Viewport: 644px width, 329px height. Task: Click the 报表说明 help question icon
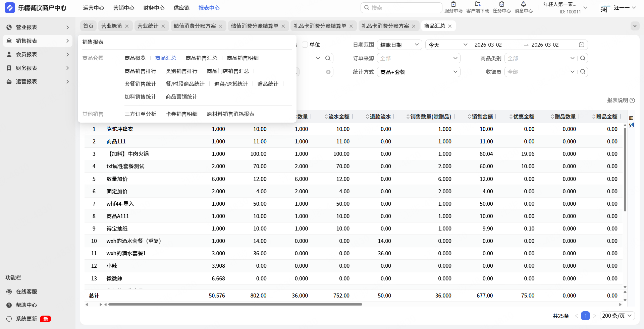632,101
